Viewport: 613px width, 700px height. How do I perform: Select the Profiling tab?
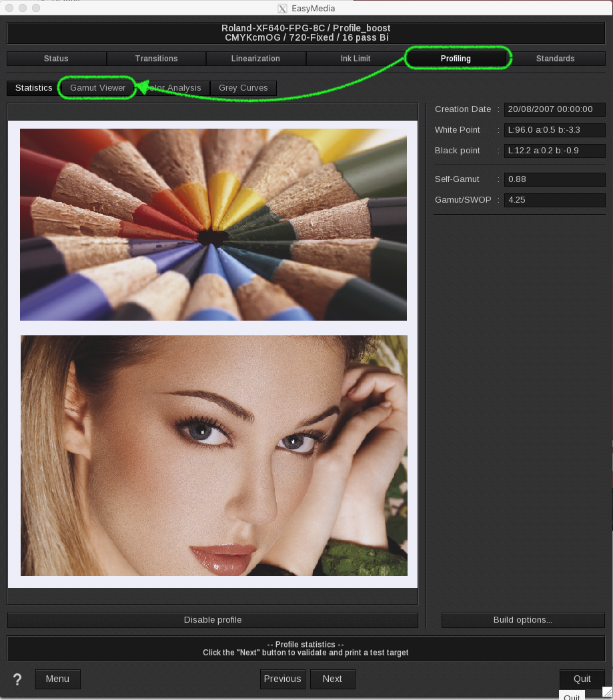coord(456,59)
